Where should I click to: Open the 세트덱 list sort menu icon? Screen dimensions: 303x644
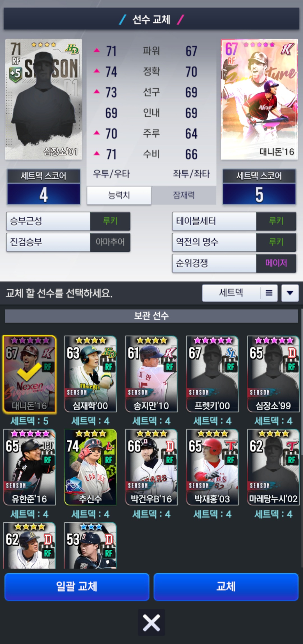pyautogui.click(x=269, y=293)
